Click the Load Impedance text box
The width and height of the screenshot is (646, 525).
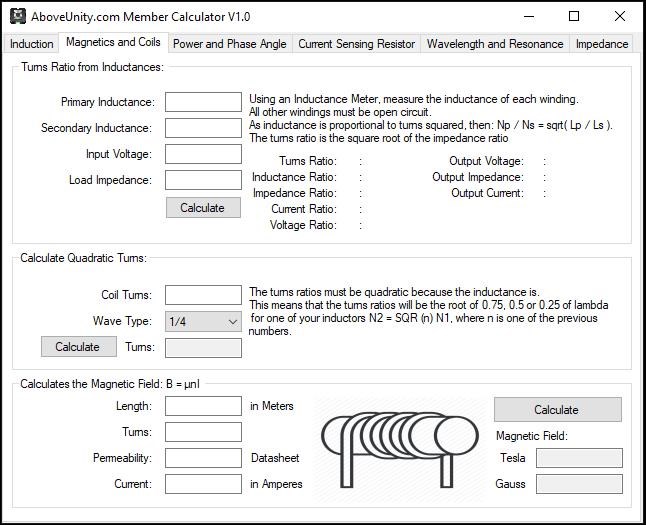pyautogui.click(x=203, y=180)
